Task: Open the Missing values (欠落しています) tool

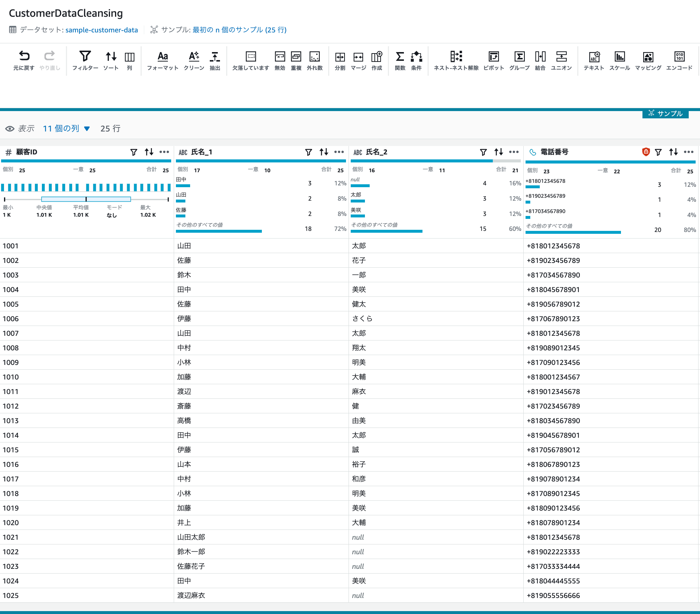Action: coord(251,60)
